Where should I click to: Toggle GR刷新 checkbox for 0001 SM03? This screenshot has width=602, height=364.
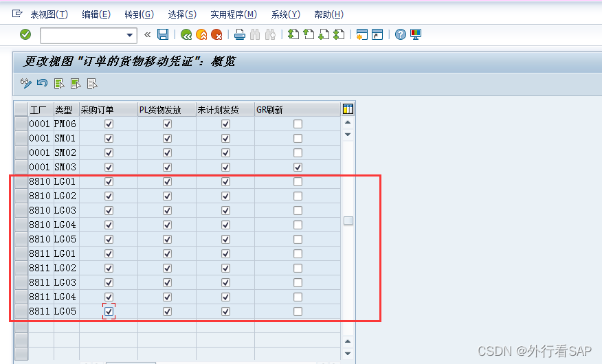coord(298,167)
